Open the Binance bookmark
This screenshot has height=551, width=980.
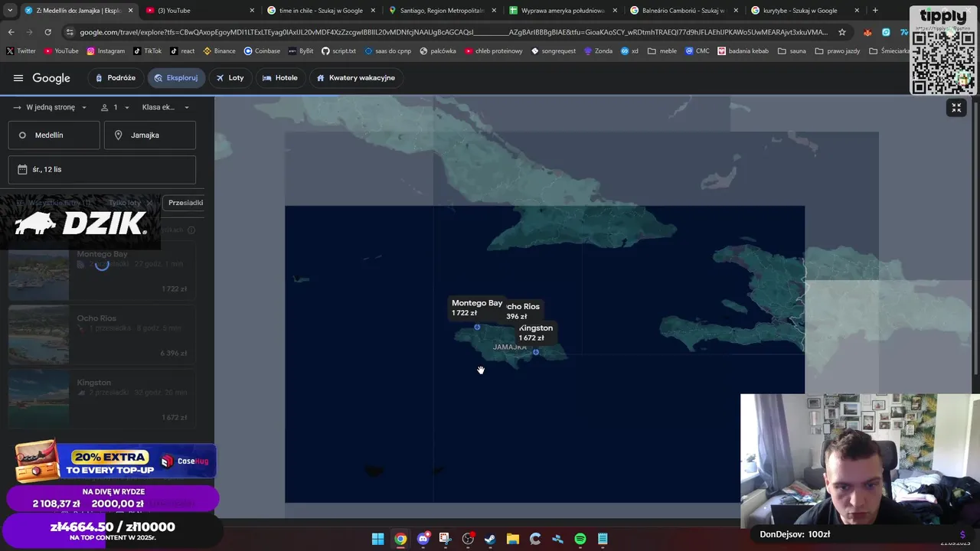(x=219, y=51)
